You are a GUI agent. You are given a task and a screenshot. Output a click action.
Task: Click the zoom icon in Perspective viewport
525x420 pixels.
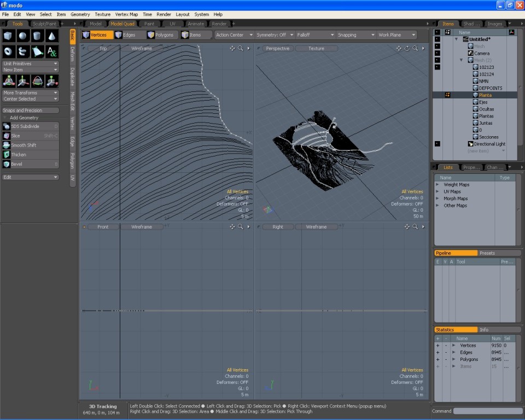(415, 48)
